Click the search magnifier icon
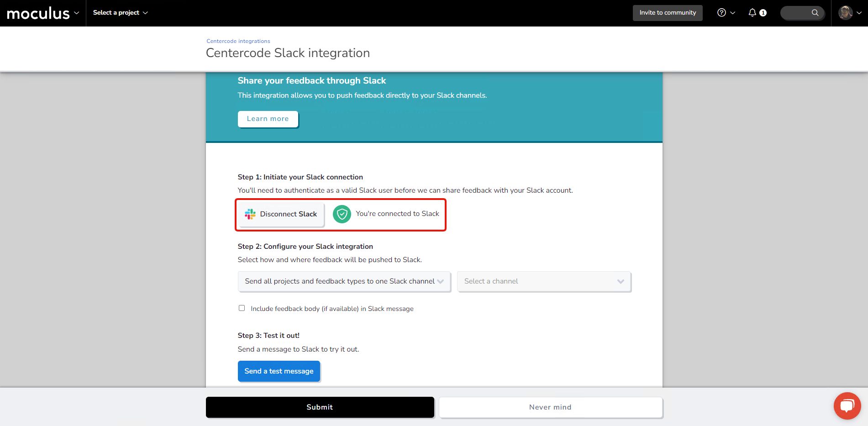Screen dimensions: 868x426 coord(815,13)
